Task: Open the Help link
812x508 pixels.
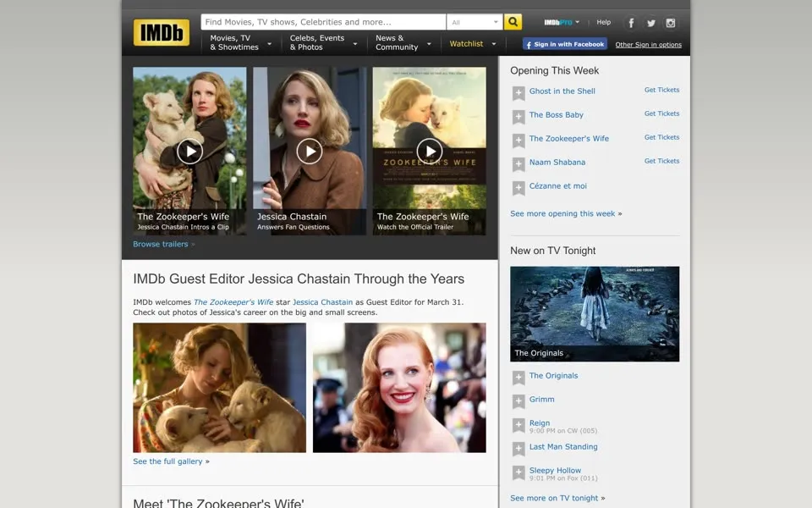Action: (x=603, y=22)
